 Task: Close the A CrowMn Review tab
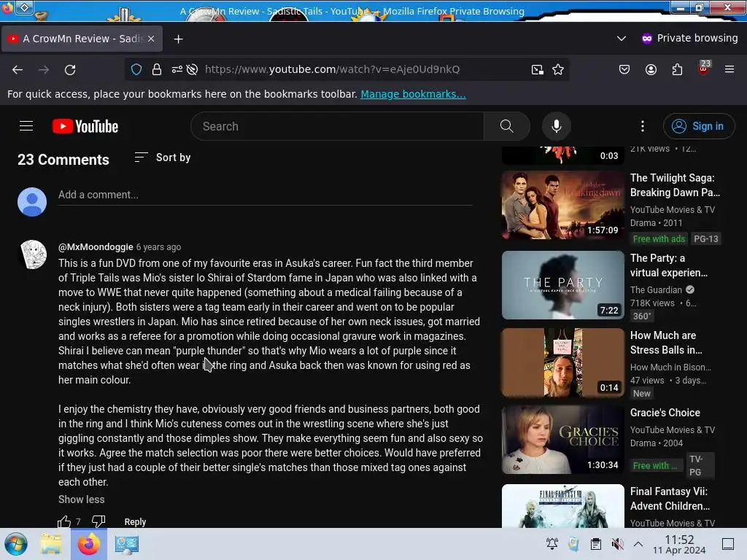(x=151, y=39)
